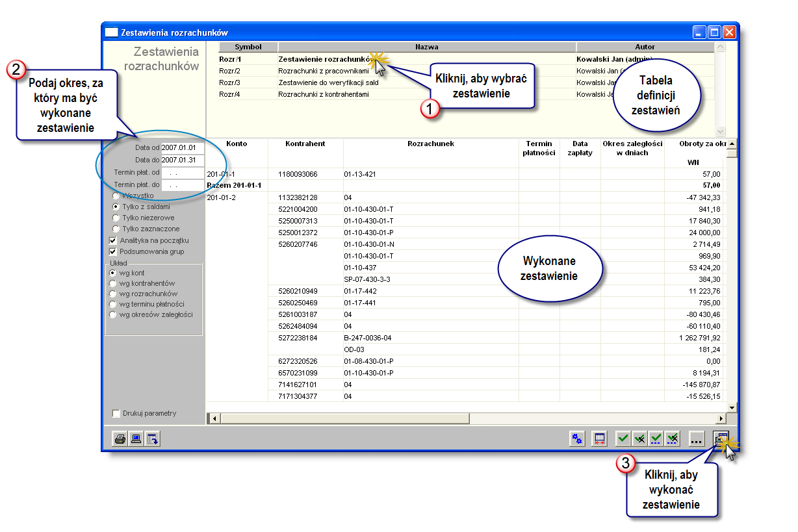Click contractor cell 7141627101
The width and height of the screenshot is (798, 532).
click(x=305, y=385)
